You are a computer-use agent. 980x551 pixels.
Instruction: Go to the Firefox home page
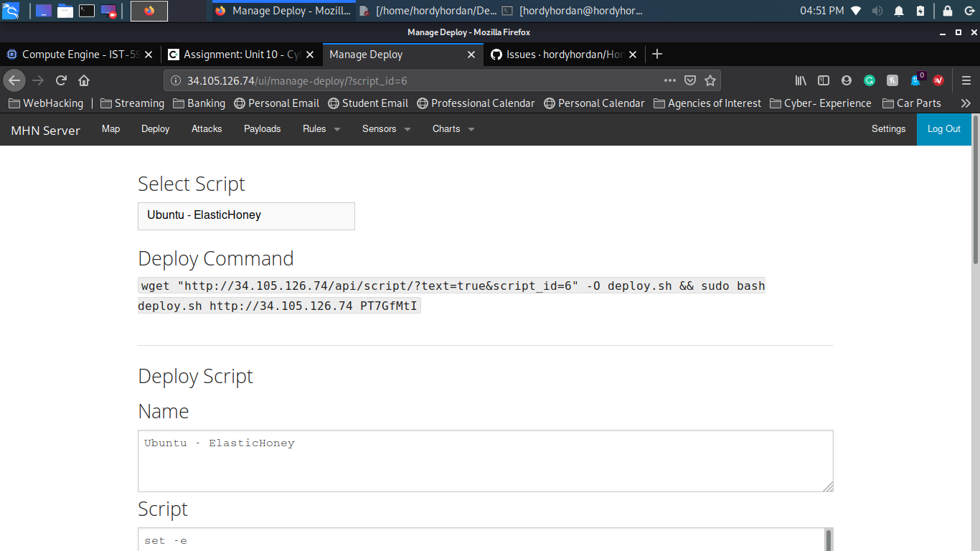pyautogui.click(x=84, y=80)
